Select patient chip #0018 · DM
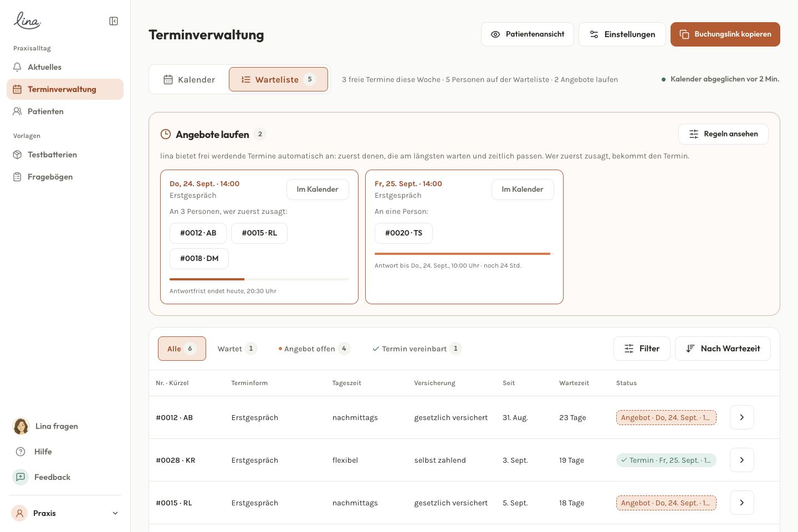 pos(199,259)
